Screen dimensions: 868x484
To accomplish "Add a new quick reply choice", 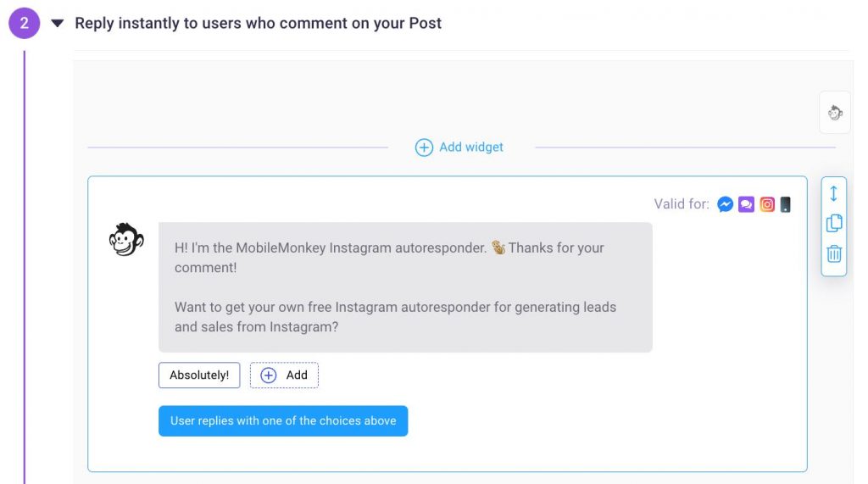I will (284, 376).
